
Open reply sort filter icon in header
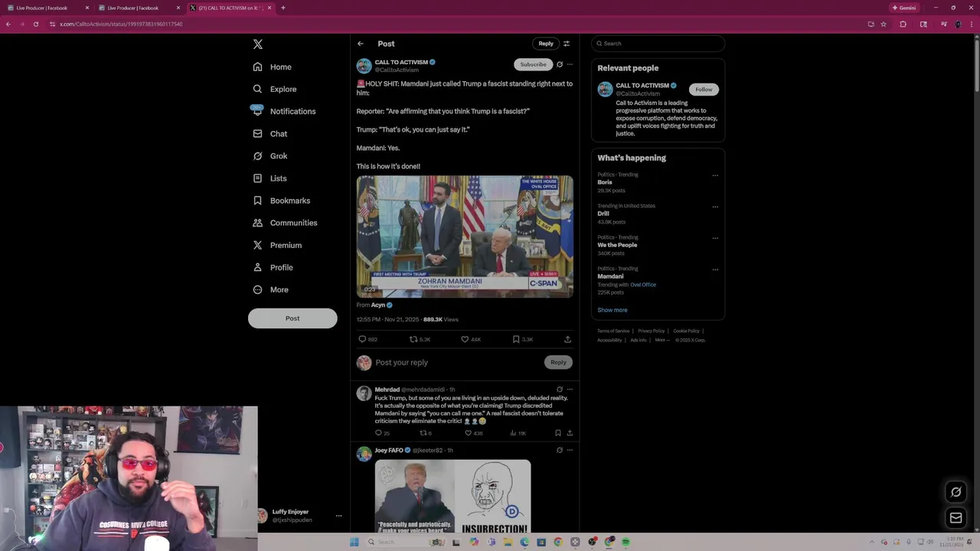point(567,44)
